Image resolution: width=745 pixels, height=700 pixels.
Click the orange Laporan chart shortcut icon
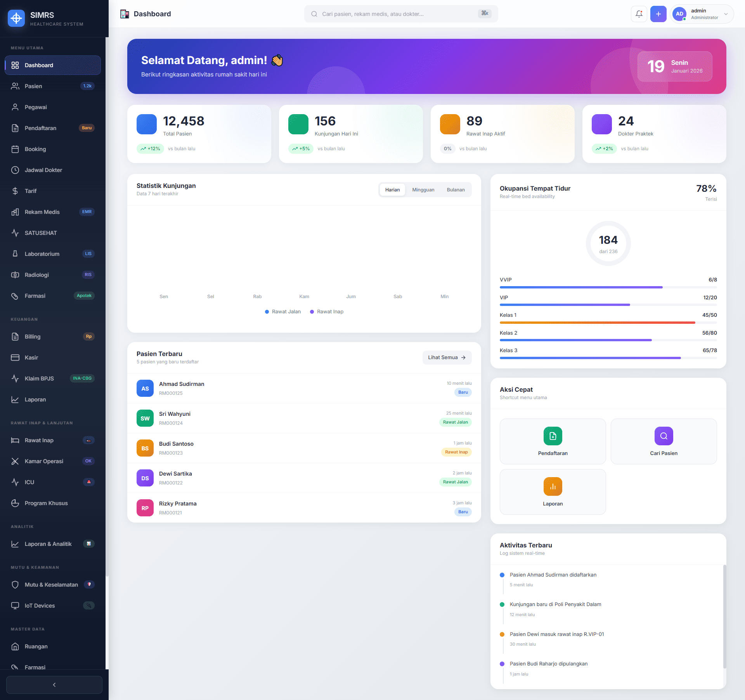point(553,486)
